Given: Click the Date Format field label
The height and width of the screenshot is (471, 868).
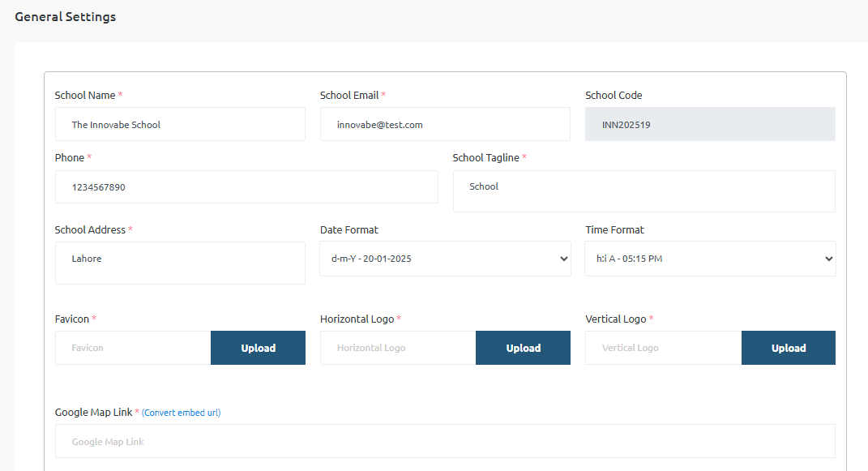Looking at the screenshot, I should [x=349, y=230].
